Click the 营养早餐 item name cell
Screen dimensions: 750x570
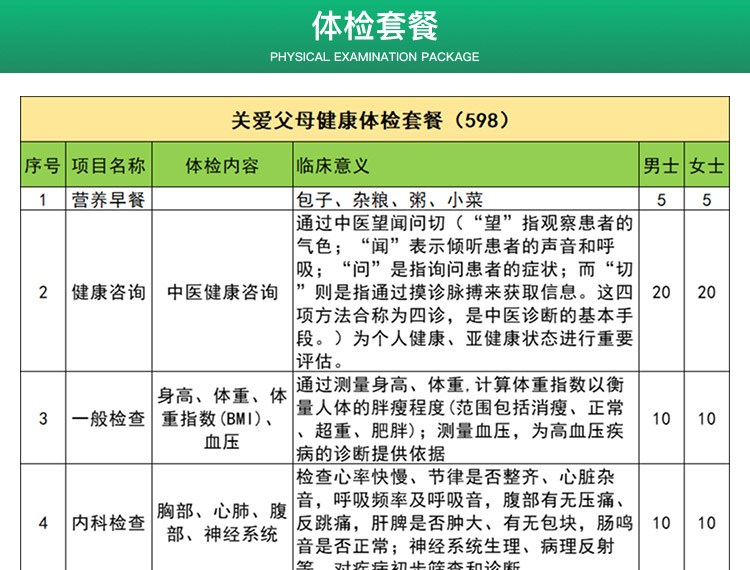point(109,200)
